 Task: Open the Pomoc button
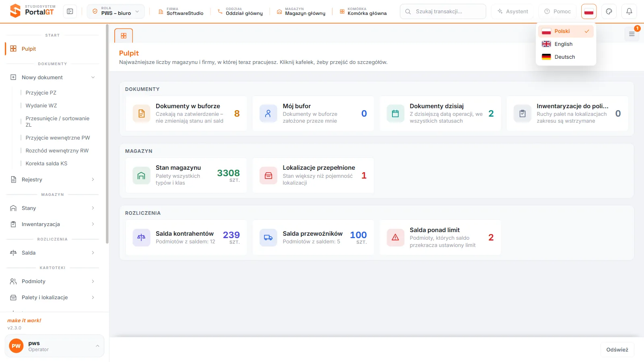[557, 12]
